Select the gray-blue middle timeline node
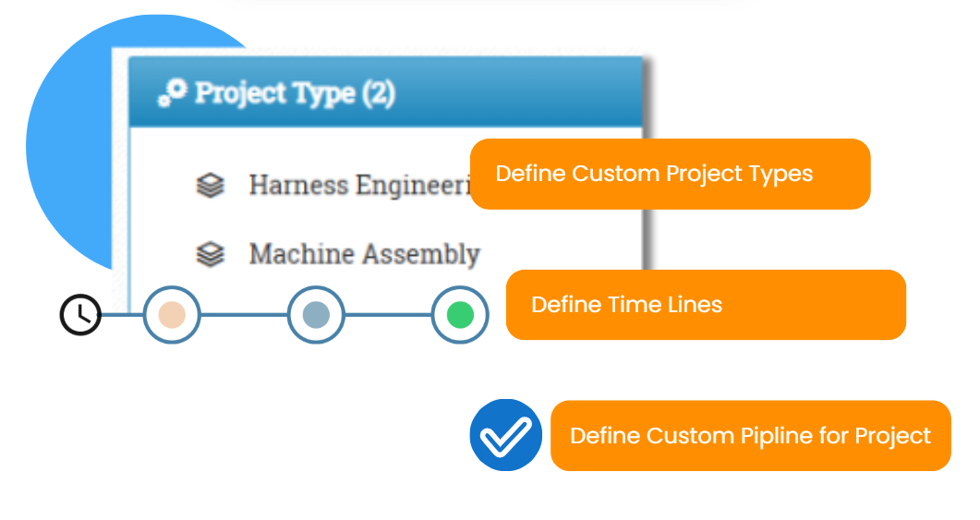Viewport: 980px width, 520px height. [316, 314]
